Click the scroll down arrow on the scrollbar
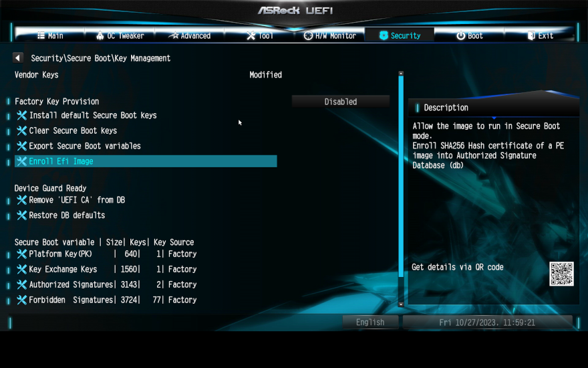 pos(401,304)
